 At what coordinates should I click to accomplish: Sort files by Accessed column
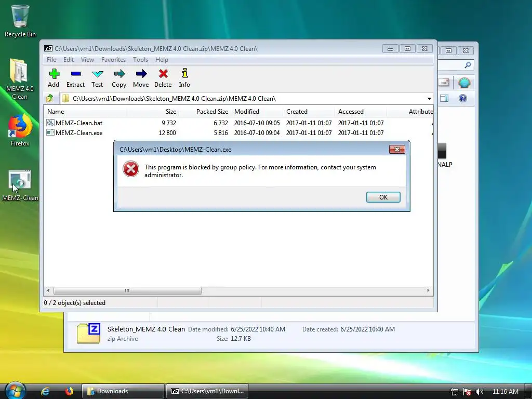(361, 112)
